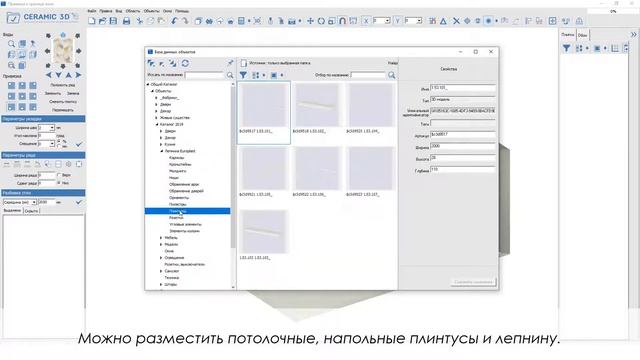Click the Заменить button
The width and height of the screenshot is (640, 360).
[x=53, y=93]
